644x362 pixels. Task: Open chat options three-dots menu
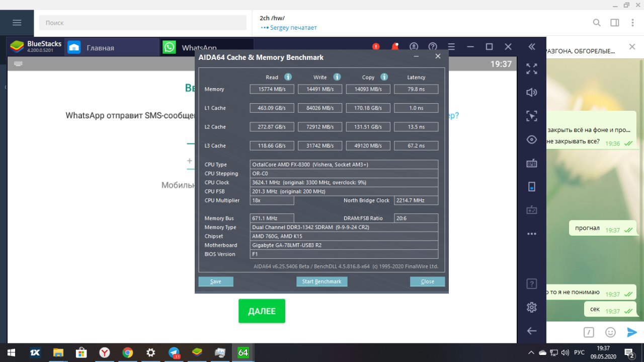click(x=632, y=23)
